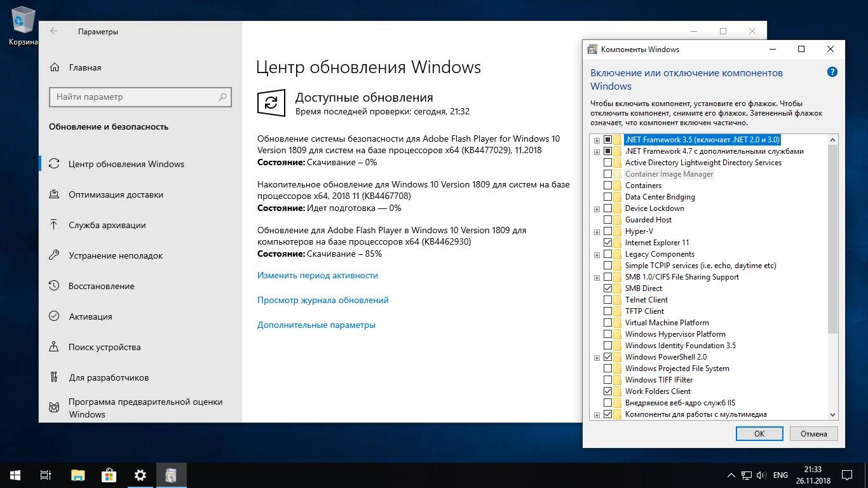Expand the .NET Framework 3.5 tree node

click(x=597, y=140)
